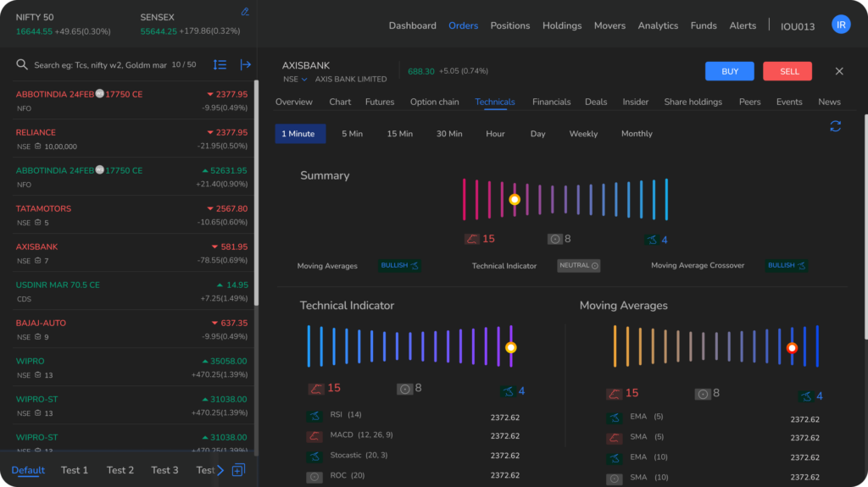Select the Day timeframe option
The height and width of the screenshot is (487, 868).
pyautogui.click(x=537, y=134)
